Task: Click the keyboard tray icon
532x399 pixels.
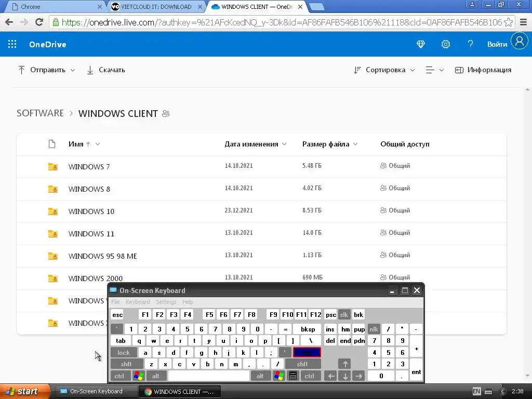Action: (x=488, y=392)
